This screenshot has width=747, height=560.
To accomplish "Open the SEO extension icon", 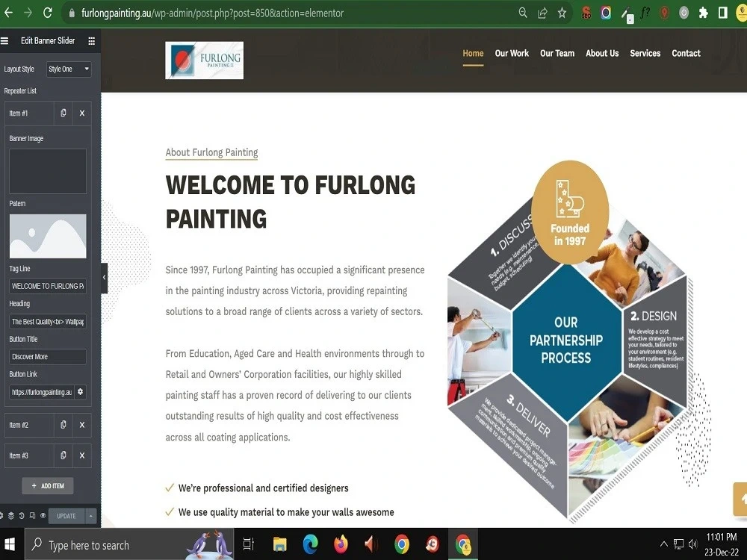I will point(586,13).
